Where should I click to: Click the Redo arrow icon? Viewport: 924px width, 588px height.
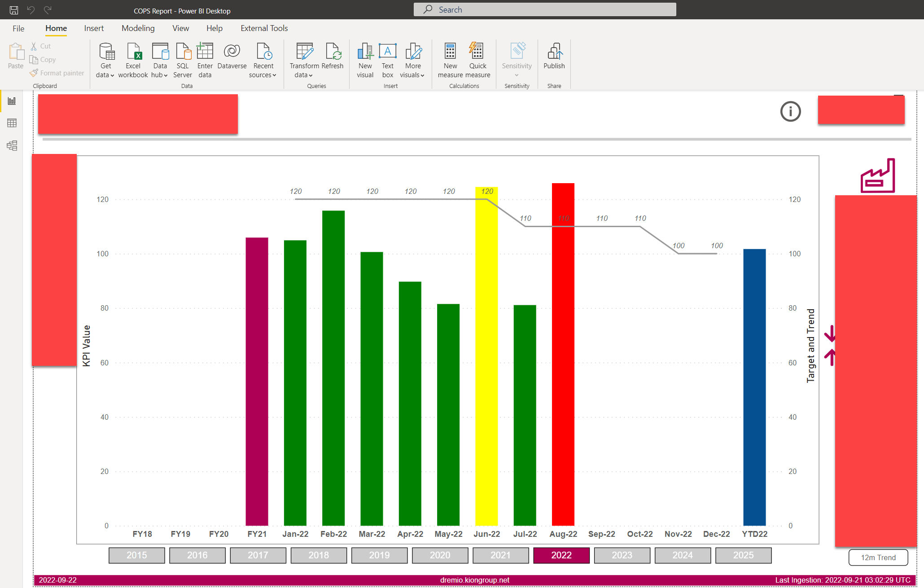click(48, 10)
